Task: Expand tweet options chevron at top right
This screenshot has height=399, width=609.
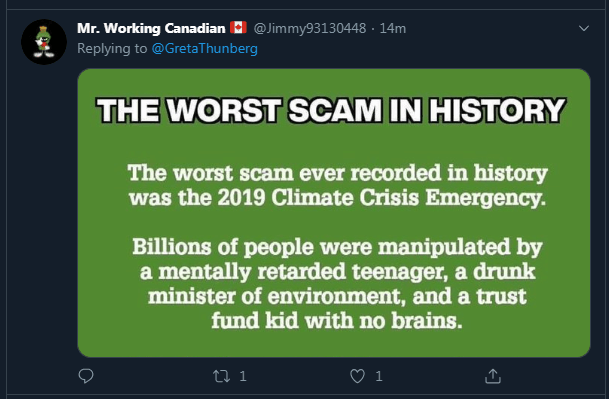Action: tap(584, 28)
